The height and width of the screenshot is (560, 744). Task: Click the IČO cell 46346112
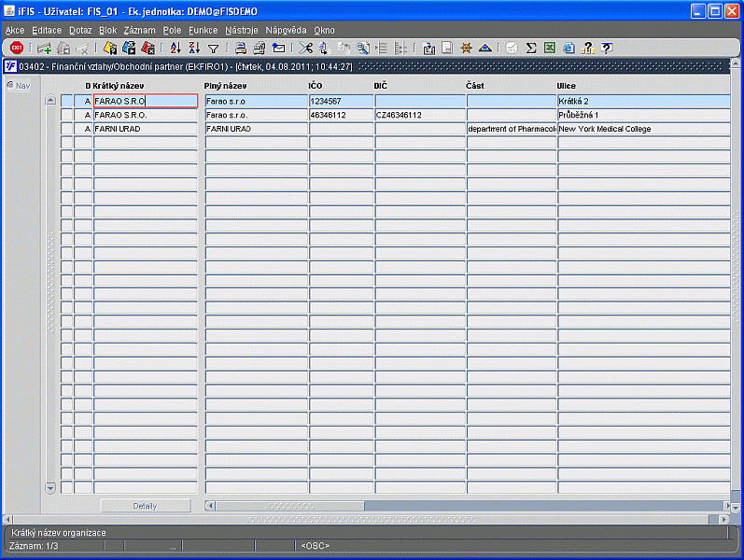click(341, 115)
